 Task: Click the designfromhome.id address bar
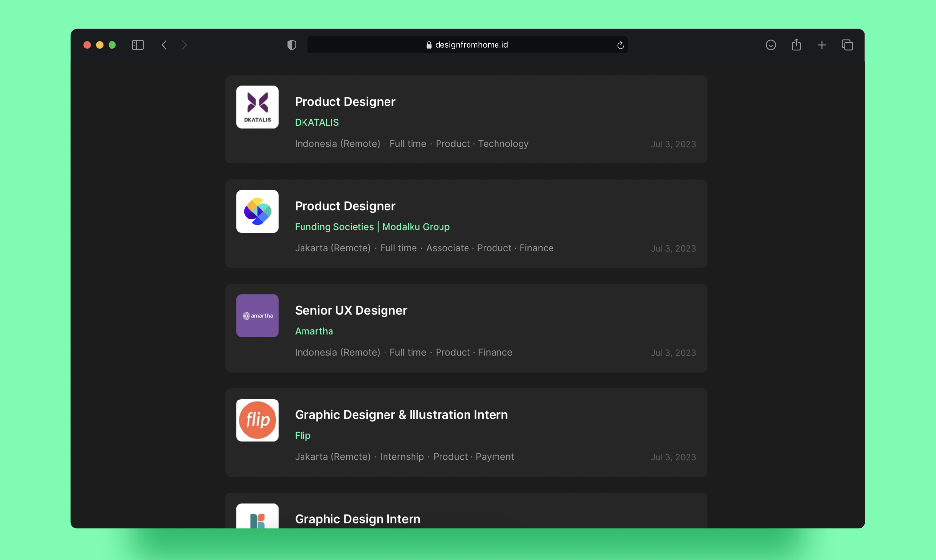[468, 45]
